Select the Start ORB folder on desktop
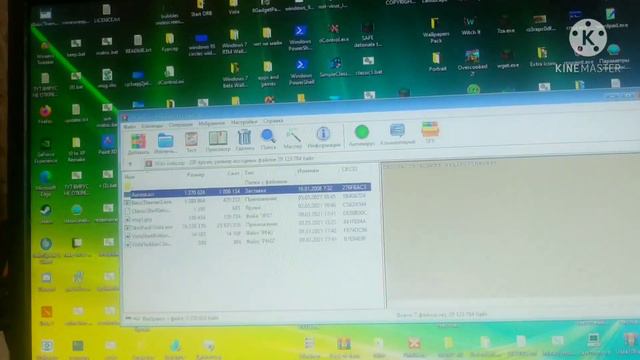 click(201, 8)
